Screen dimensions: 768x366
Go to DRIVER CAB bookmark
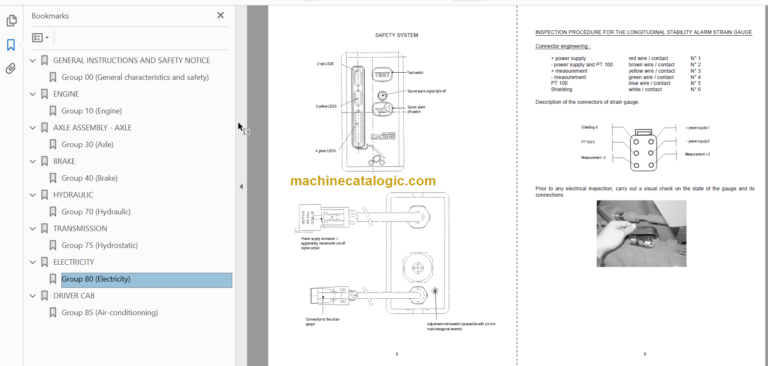(73, 295)
